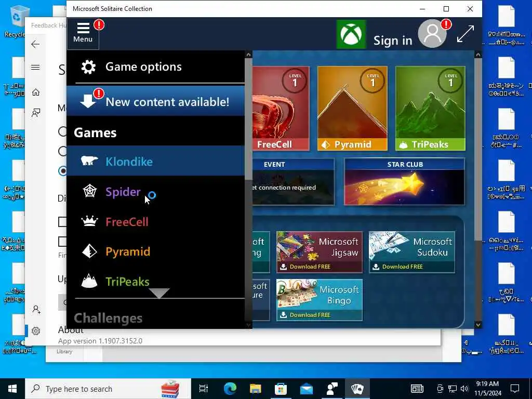Download Microsoft Jigsaw for free
This screenshot has width=532, height=399.
pyautogui.click(x=320, y=252)
